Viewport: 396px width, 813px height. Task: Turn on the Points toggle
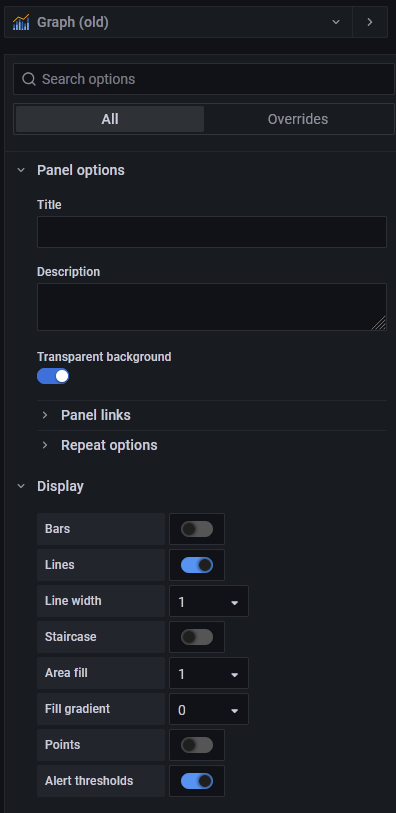point(197,745)
